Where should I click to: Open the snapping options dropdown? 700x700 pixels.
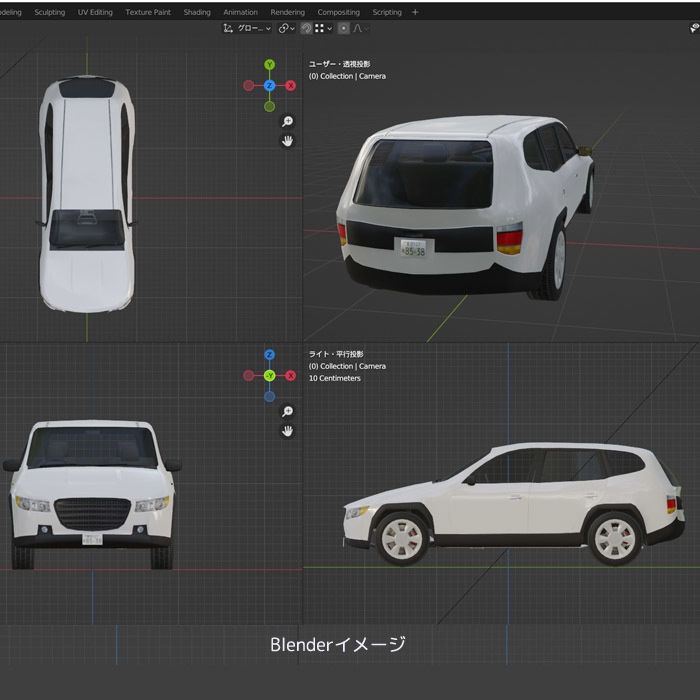click(324, 29)
